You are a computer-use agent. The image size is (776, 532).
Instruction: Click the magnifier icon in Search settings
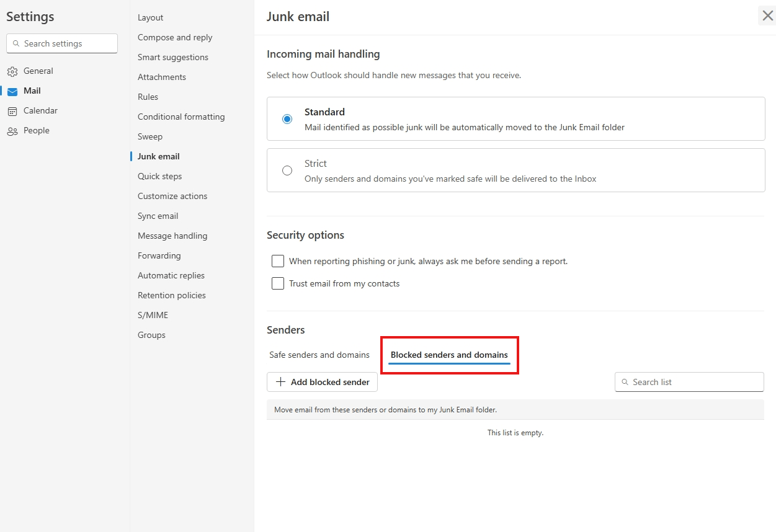(16, 43)
